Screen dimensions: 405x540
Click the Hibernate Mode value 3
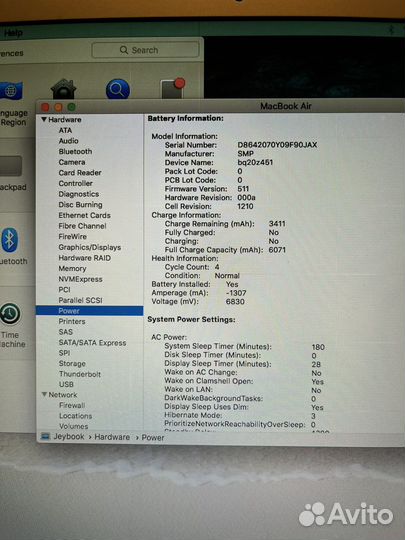coord(313,416)
